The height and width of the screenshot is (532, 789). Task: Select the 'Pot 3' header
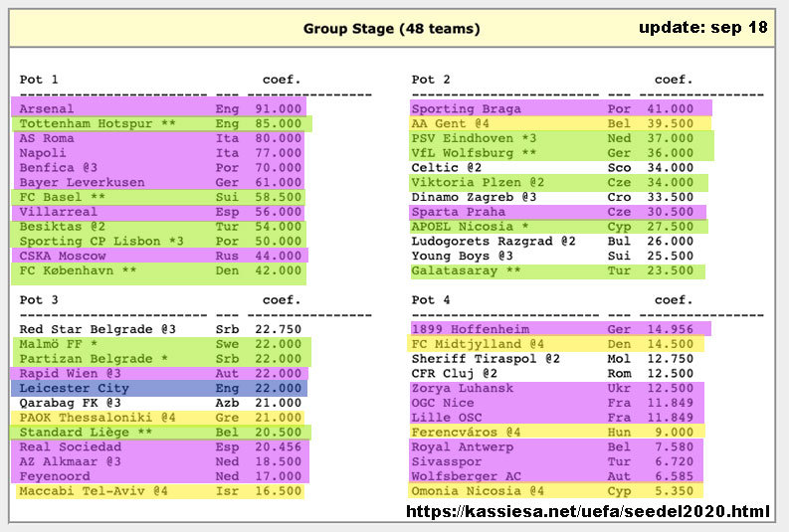pyautogui.click(x=39, y=300)
